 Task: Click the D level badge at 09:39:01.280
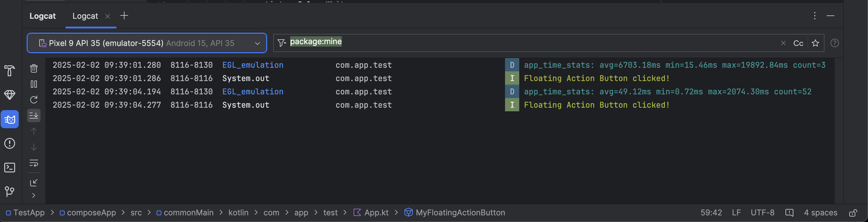tap(512, 65)
